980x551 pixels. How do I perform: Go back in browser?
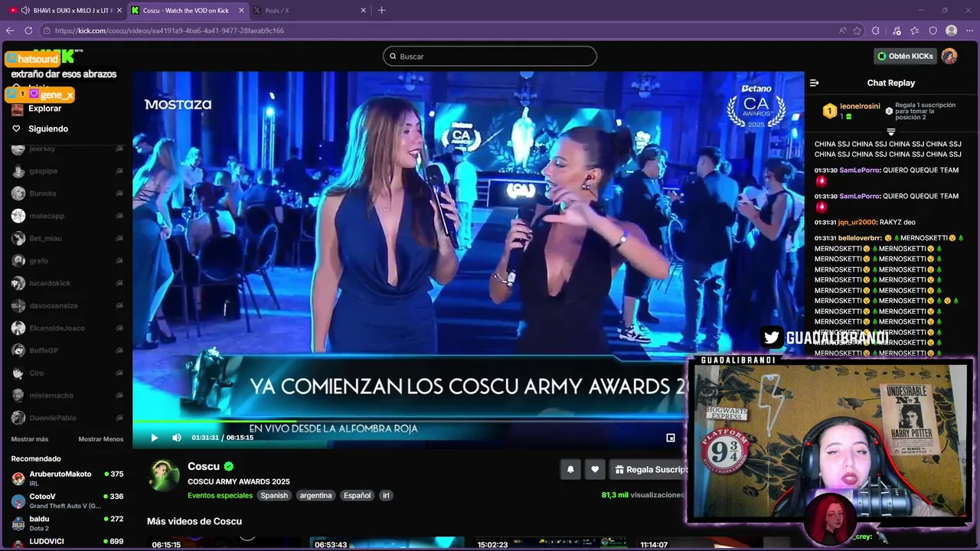tap(10, 31)
